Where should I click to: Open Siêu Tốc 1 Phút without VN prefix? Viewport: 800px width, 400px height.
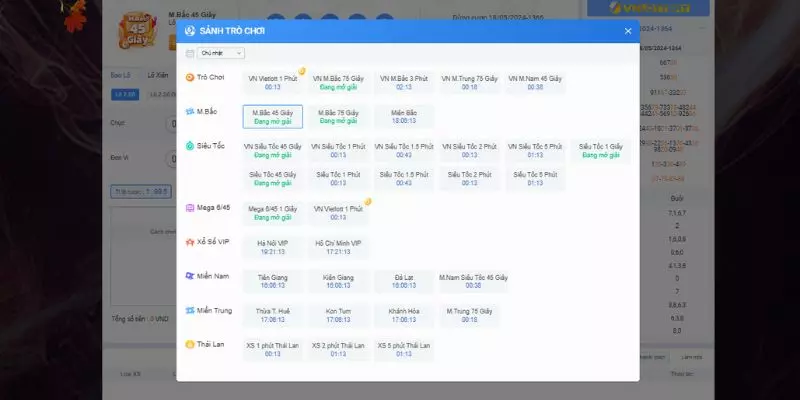[338, 179]
